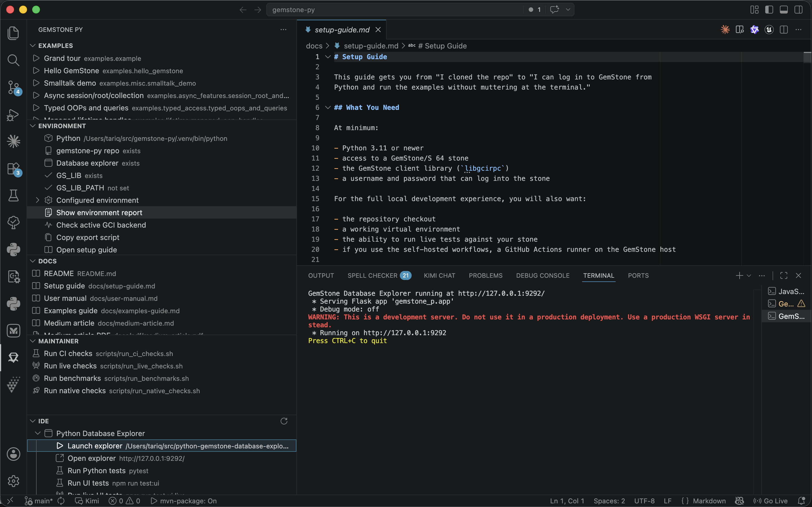Select the JavaS... terminal in the list
The width and height of the screenshot is (812, 507).
pos(786,292)
